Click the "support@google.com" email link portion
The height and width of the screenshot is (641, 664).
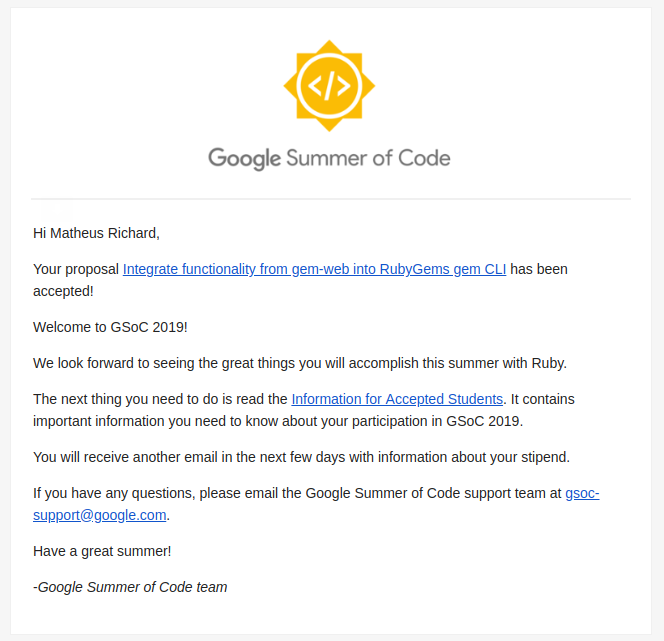pos(100,515)
